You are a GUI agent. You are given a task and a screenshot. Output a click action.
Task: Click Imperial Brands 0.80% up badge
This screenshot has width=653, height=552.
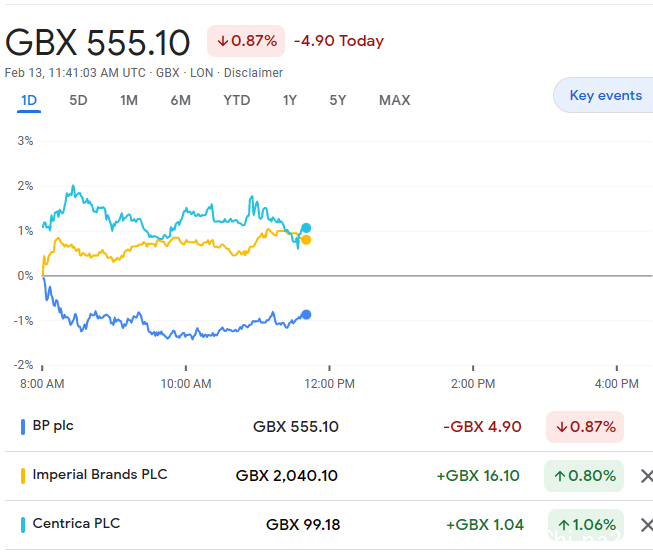584,476
